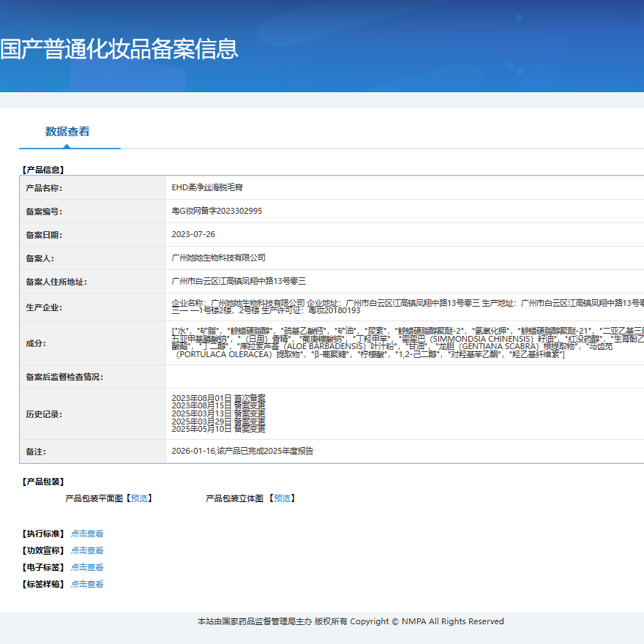Open 预览 link for 产品包装平面图

pos(139,498)
